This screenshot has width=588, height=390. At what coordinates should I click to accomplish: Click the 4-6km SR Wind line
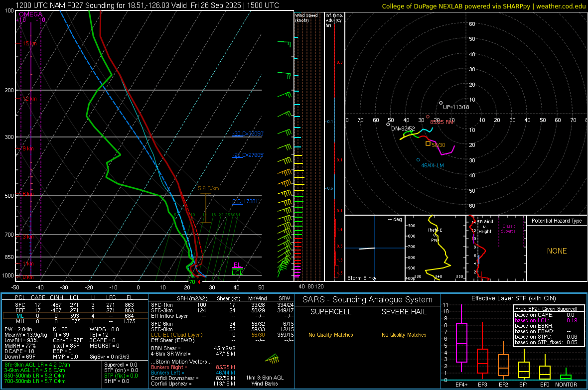[193, 354]
